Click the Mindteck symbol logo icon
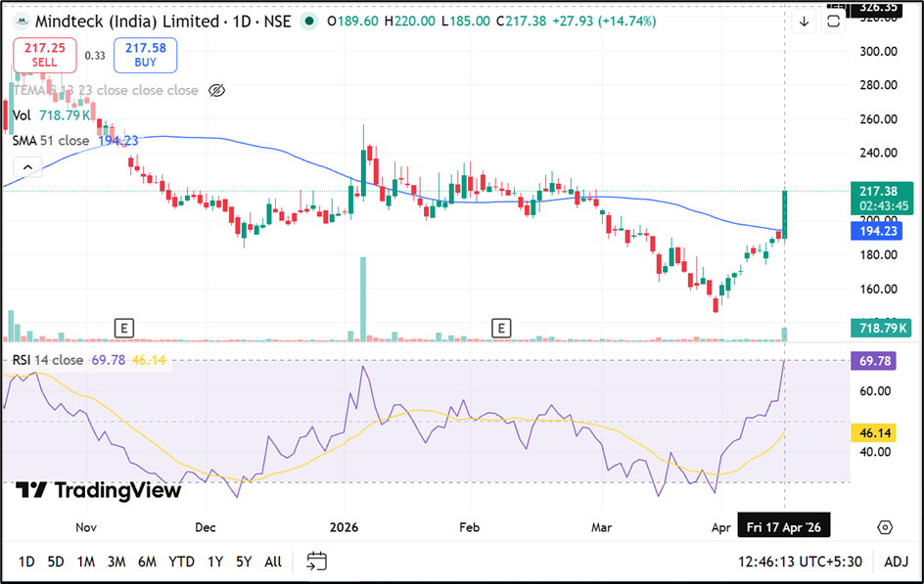 (x=22, y=22)
